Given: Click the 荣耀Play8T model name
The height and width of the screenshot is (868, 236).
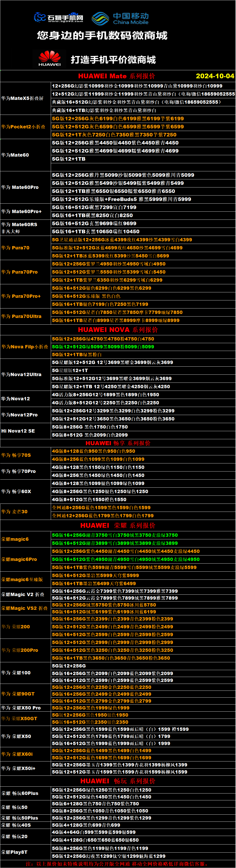Looking at the screenshot, I should click(14, 852).
